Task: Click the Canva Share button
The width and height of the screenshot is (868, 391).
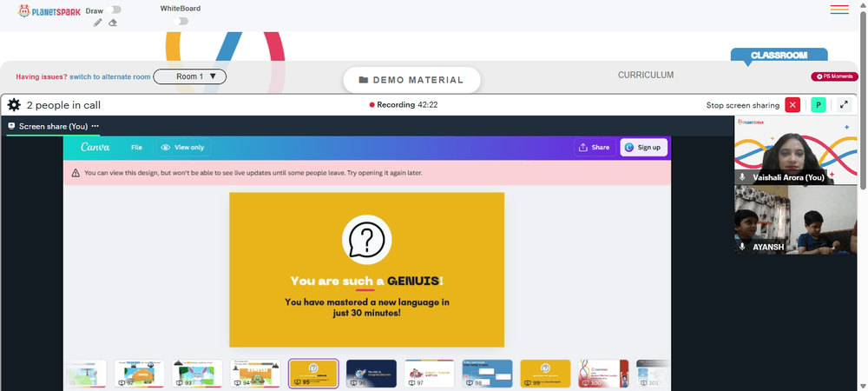Action: [x=595, y=148]
